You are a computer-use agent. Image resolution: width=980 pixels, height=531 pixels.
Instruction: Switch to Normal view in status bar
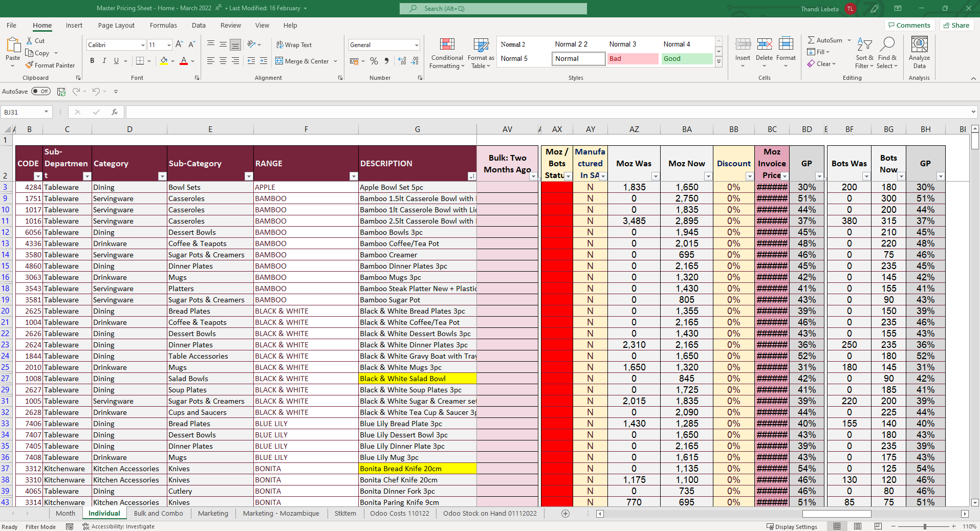(x=837, y=526)
